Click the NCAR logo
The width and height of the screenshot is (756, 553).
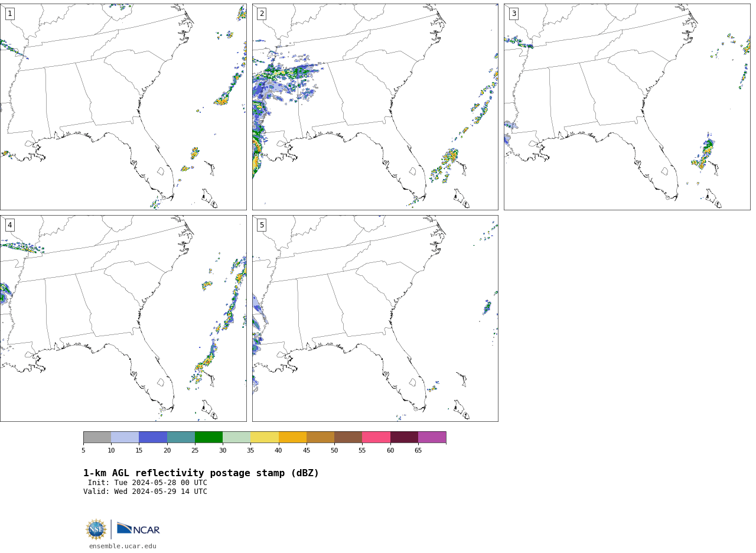[x=138, y=529]
